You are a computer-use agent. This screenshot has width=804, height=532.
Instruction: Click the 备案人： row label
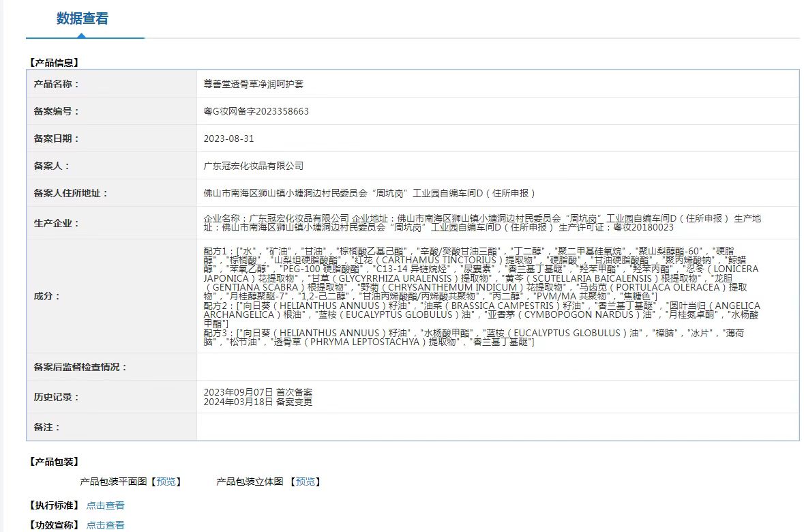pyautogui.click(x=51, y=166)
